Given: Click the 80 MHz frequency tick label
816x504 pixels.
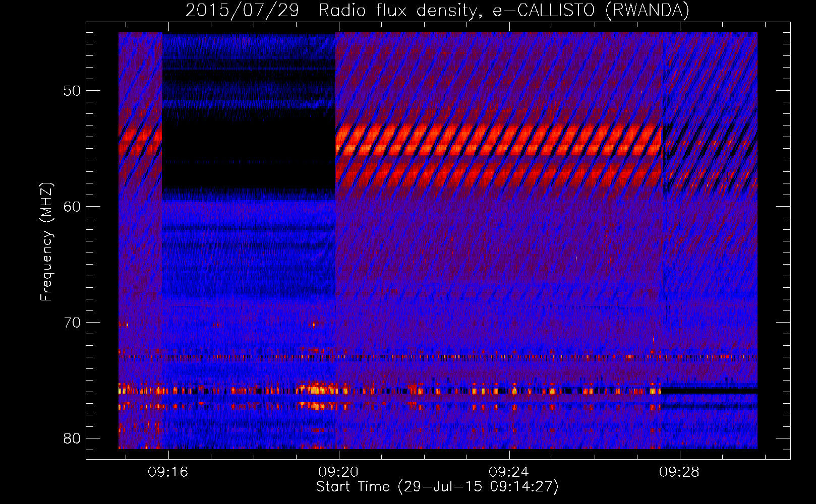Looking at the screenshot, I should pyautogui.click(x=73, y=438).
